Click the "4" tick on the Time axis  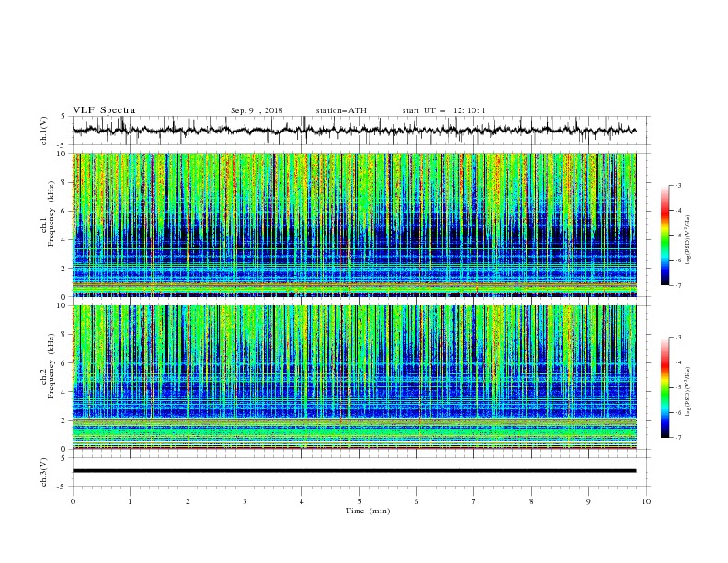coord(301,501)
